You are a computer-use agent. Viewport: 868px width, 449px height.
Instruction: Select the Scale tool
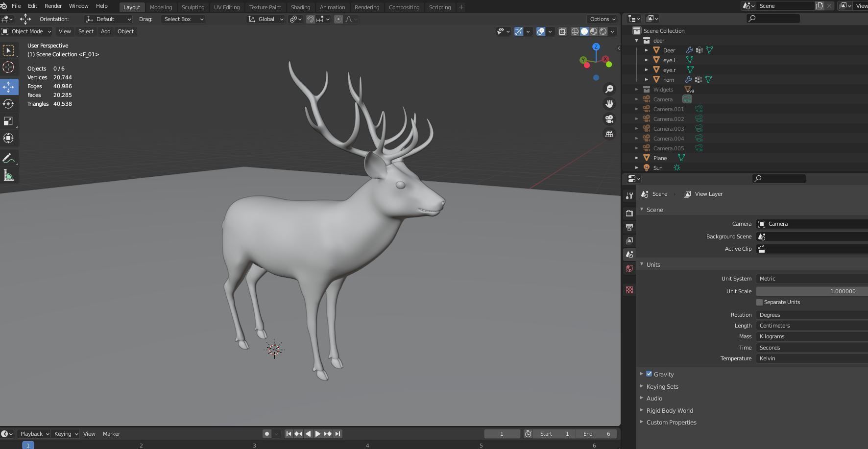click(x=8, y=121)
